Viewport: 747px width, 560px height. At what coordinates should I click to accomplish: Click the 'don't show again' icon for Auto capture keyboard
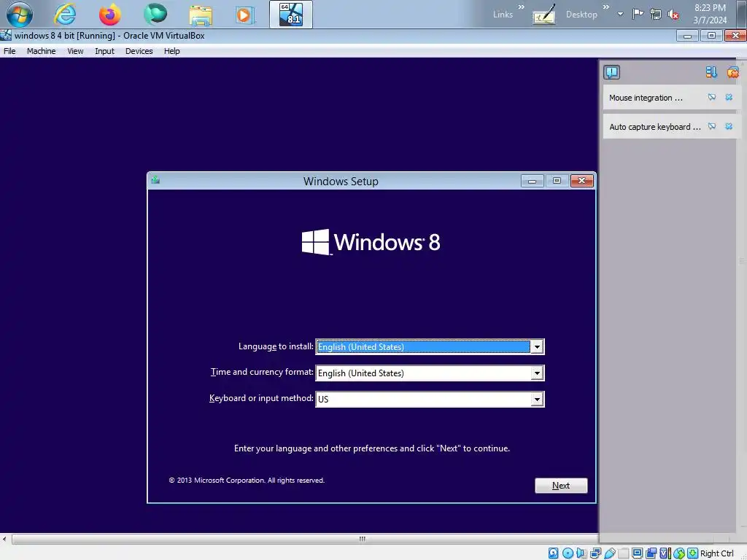(712, 127)
